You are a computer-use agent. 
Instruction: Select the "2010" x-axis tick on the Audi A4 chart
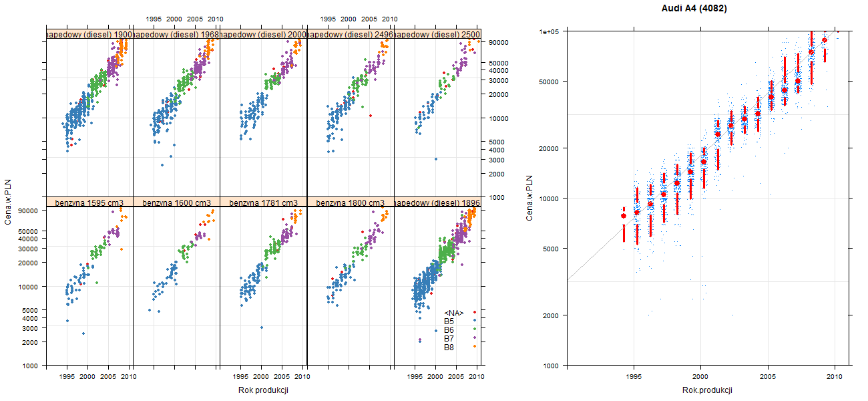(x=835, y=377)
